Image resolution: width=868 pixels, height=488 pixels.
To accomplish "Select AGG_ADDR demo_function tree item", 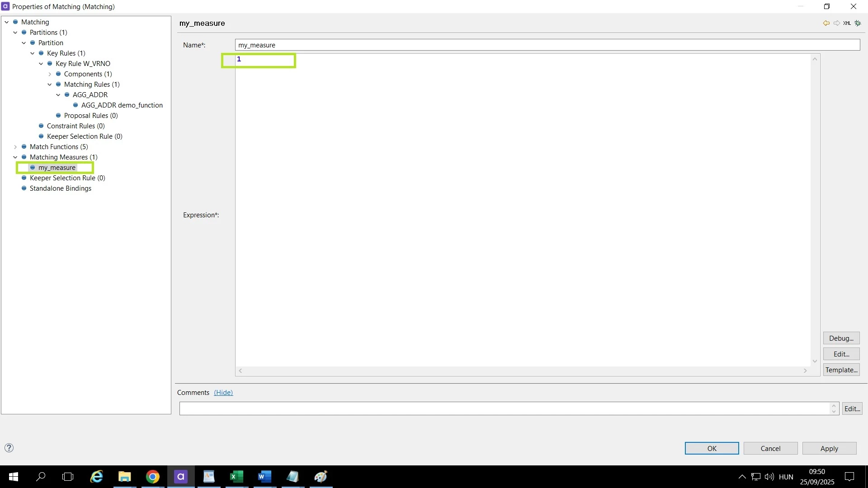I will (122, 105).
